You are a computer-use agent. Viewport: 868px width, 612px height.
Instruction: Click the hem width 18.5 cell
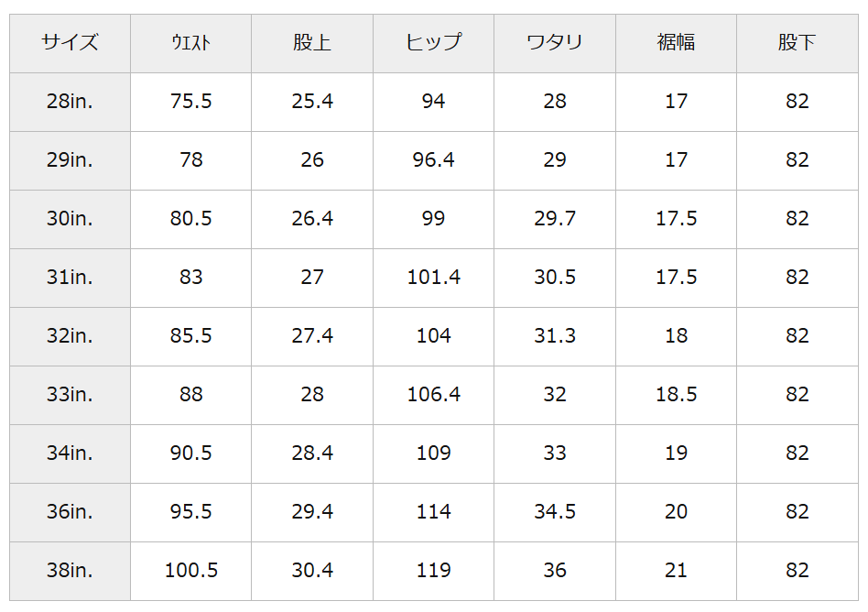pyautogui.click(x=676, y=394)
